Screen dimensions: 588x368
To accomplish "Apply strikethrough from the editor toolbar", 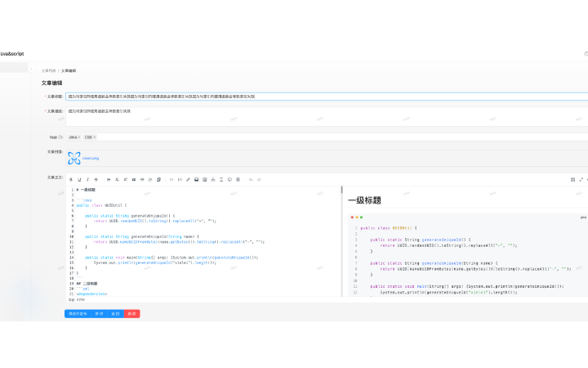I will 96,179.
